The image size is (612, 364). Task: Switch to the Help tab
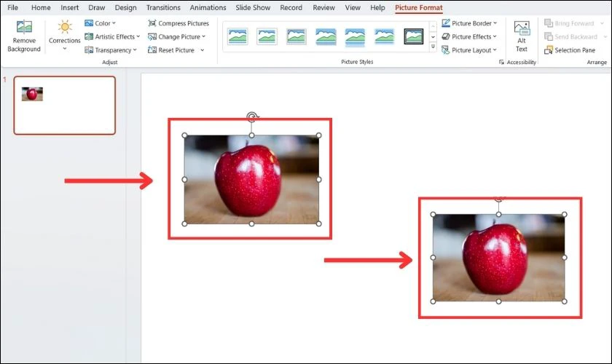(x=377, y=7)
